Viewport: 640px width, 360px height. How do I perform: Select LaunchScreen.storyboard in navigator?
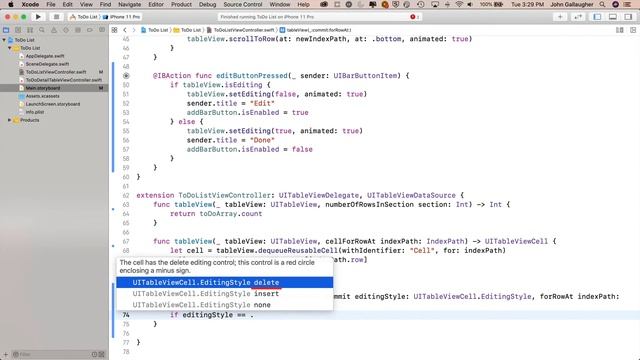(53, 104)
